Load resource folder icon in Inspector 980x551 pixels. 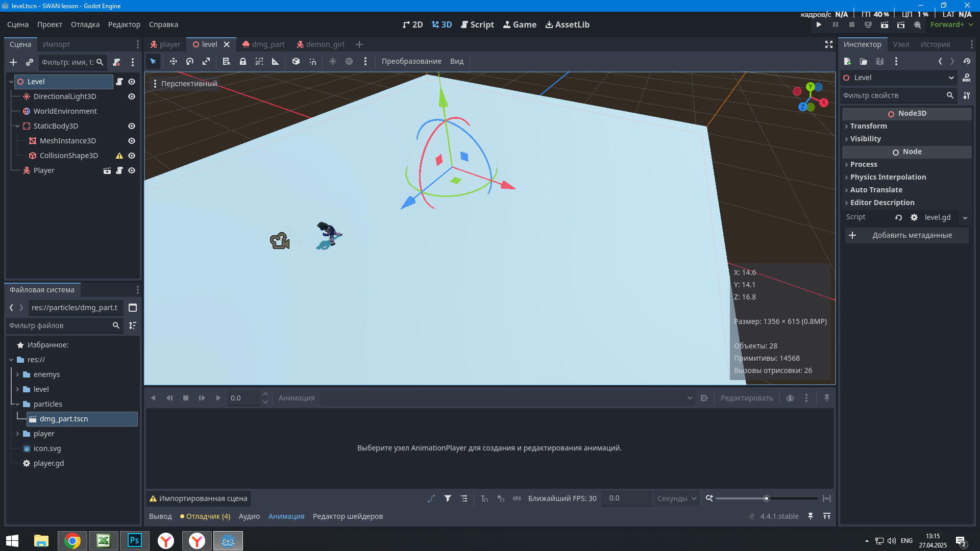(x=864, y=61)
